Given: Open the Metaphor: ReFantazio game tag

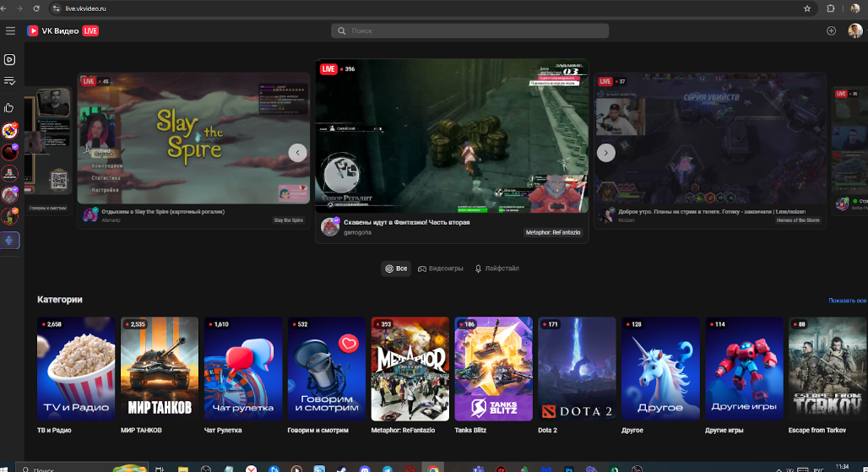Looking at the screenshot, I should click(x=553, y=232).
